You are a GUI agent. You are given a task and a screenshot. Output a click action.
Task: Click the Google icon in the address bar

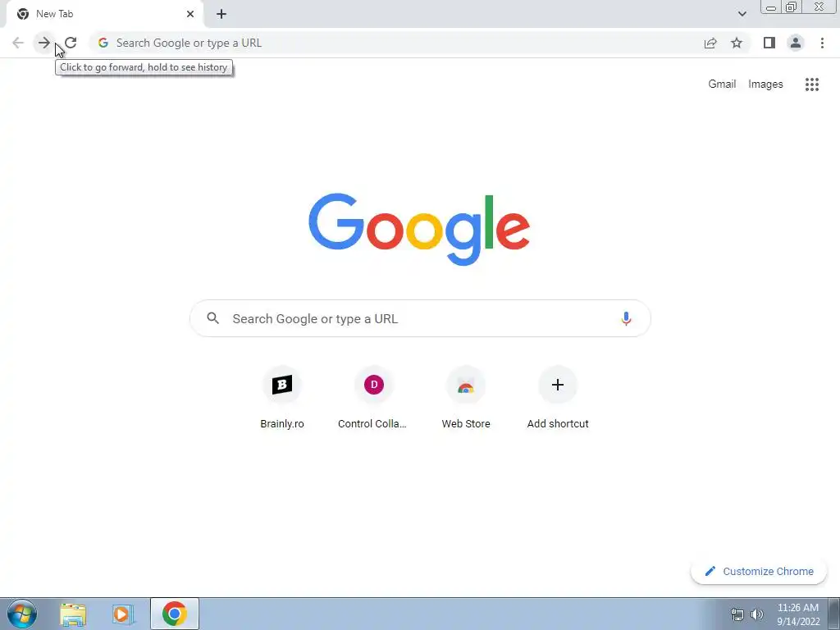click(x=103, y=43)
